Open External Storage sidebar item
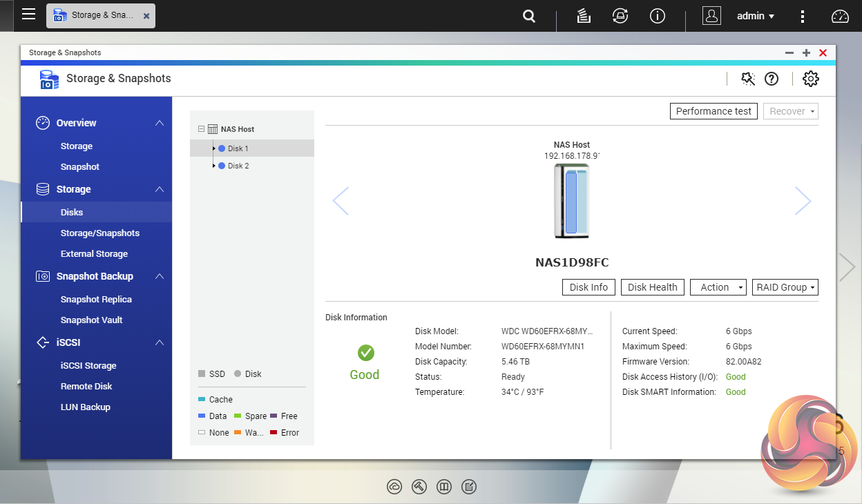The image size is (862, 504). [x=94, y=254]
